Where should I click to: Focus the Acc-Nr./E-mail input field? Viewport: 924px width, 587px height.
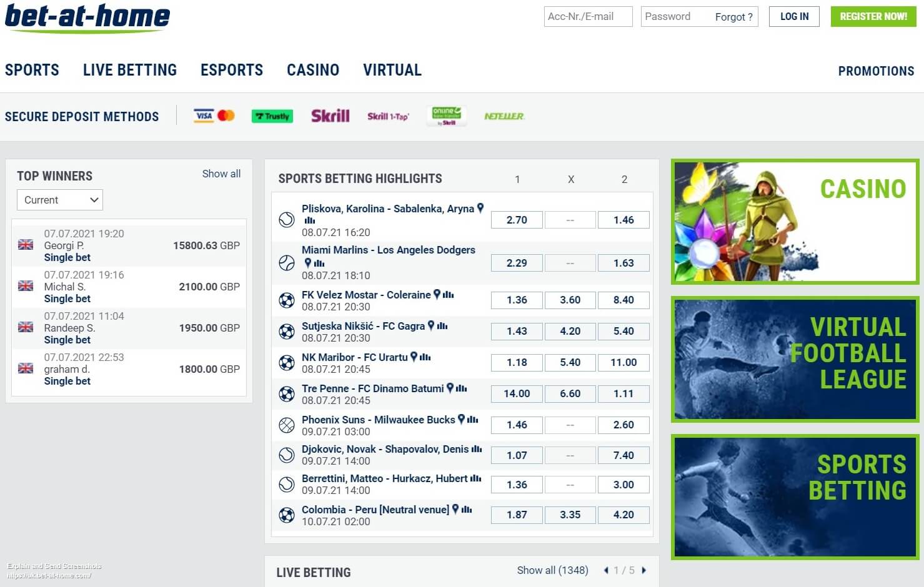(x=588, y=17)
